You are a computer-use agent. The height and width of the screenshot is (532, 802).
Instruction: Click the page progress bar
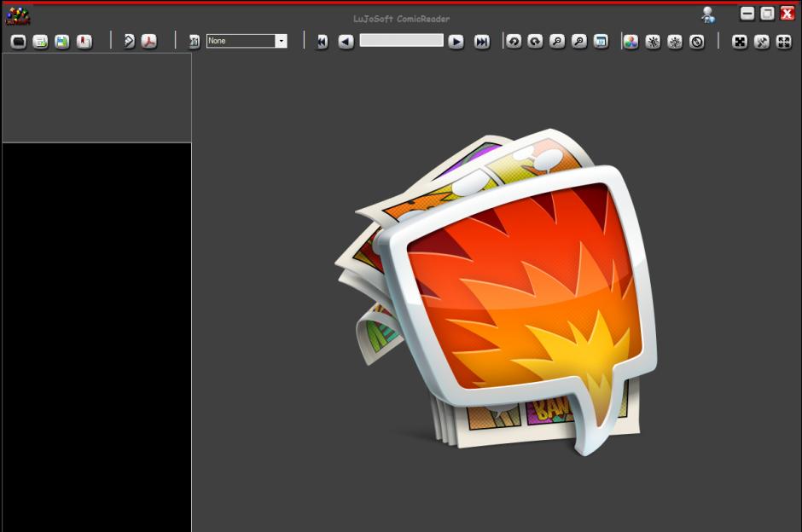click(402, 40)
